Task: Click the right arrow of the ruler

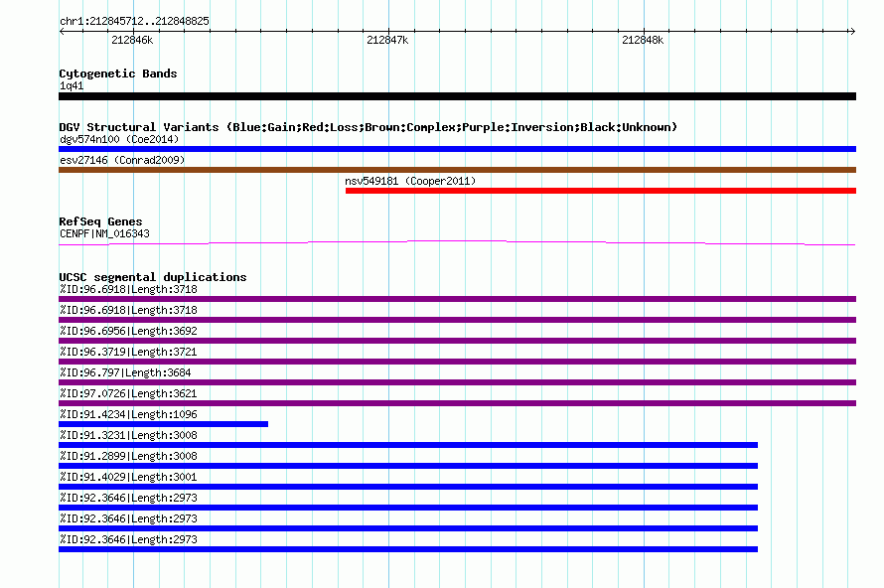Action: pos(852,31)
